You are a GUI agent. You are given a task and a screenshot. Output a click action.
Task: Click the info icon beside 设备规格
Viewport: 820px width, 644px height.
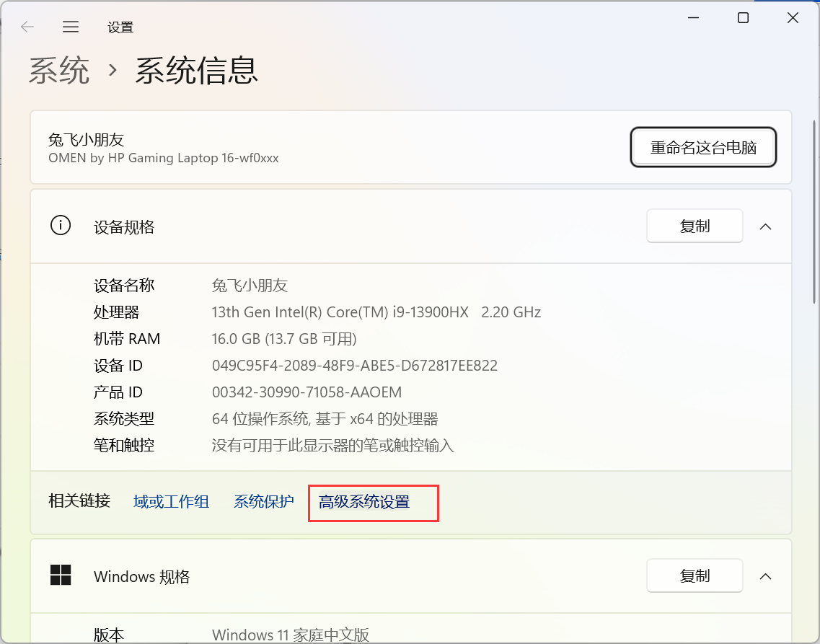coord(61,226)
